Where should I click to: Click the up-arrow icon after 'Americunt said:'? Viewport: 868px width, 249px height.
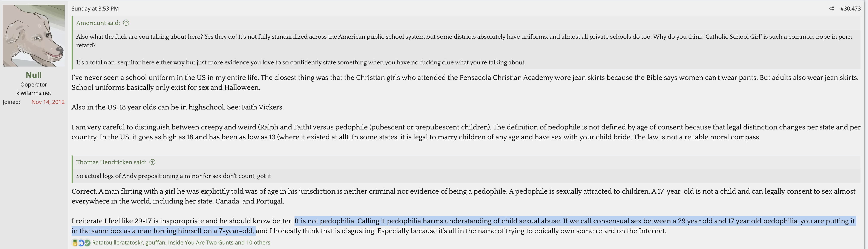point(126,23)
